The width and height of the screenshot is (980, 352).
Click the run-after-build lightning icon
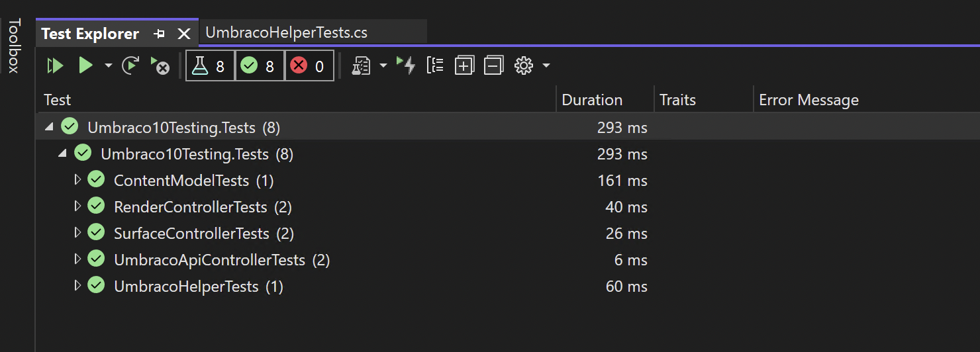pyautogui.click(x=405, y=66)
